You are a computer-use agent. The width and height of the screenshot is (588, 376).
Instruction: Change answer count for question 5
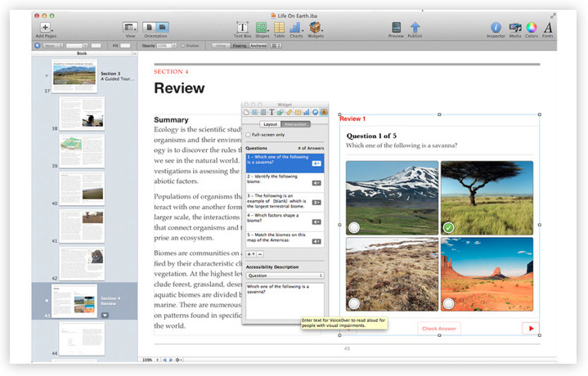316,241
